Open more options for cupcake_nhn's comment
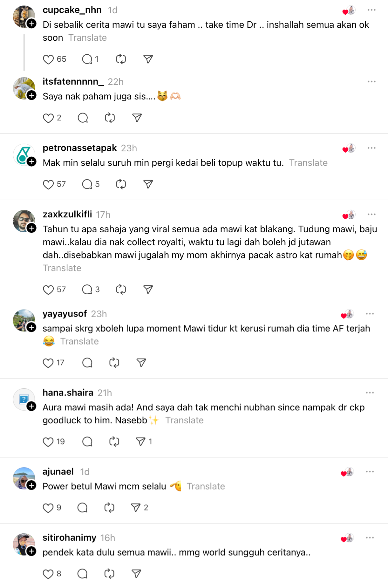 pyautogui.click(x=372, y=10)
